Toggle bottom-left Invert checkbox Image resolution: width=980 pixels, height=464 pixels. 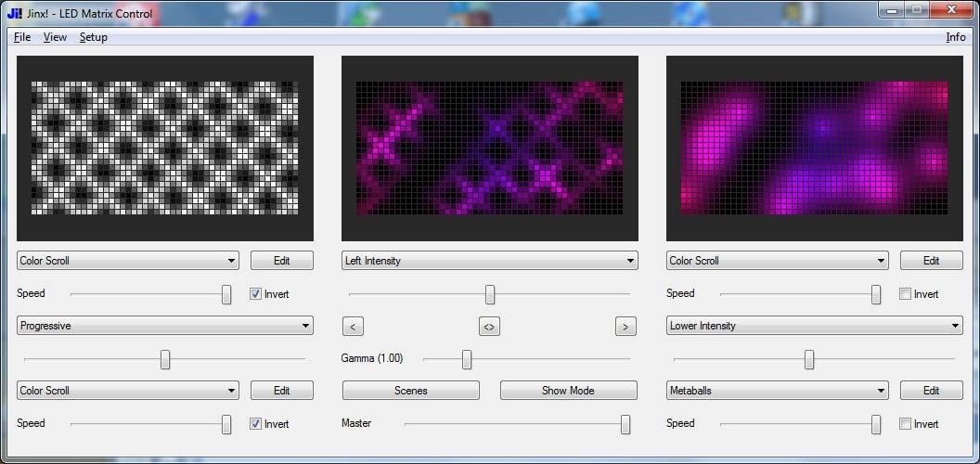[x=255, y=424]
